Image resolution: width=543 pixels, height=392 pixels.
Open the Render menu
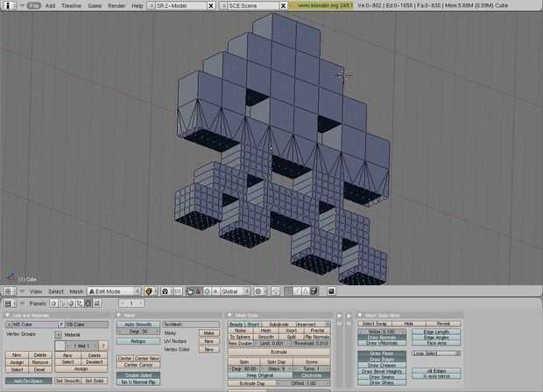tap(116, 5)
